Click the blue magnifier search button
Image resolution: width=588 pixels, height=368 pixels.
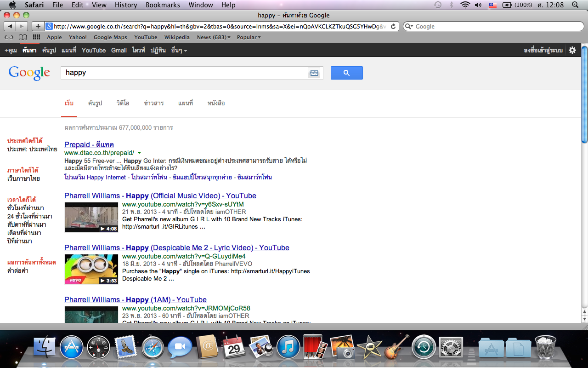347,73
